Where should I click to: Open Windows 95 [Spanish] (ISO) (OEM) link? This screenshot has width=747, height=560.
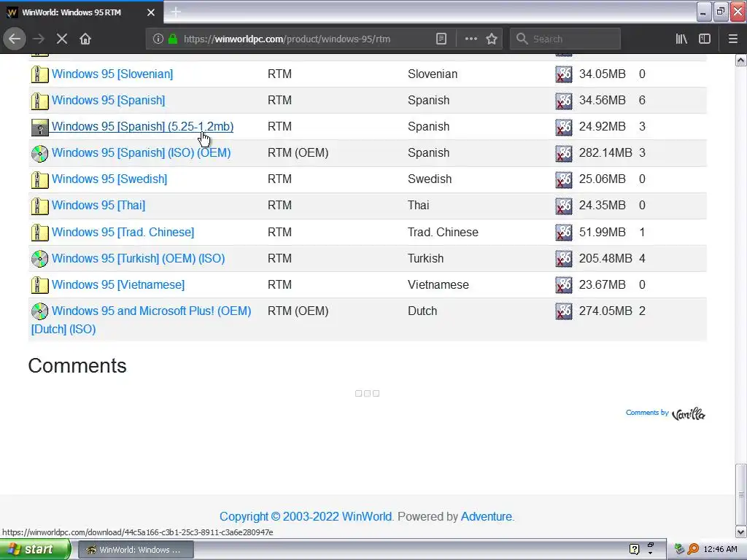pyautogui.click(x=141, y=152)
